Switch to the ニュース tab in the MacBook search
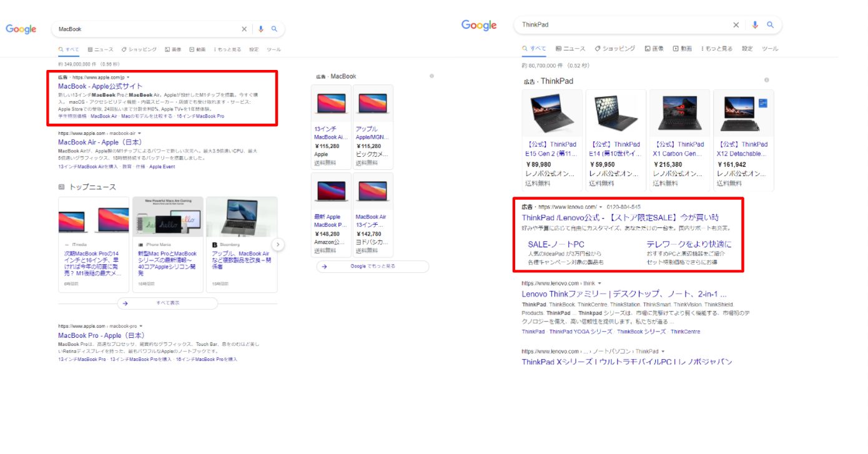Viewport: 868px width, 454px height. (x=101, y=49)
